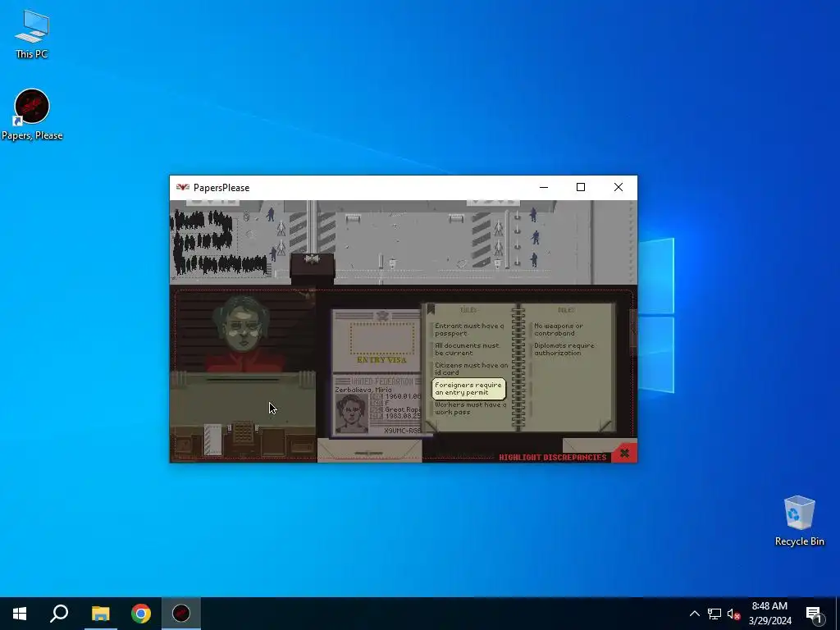This screenshot has width=840, height=630.
Task: Click the PapersPlease window title bar icon
Action: pos(183,188)
